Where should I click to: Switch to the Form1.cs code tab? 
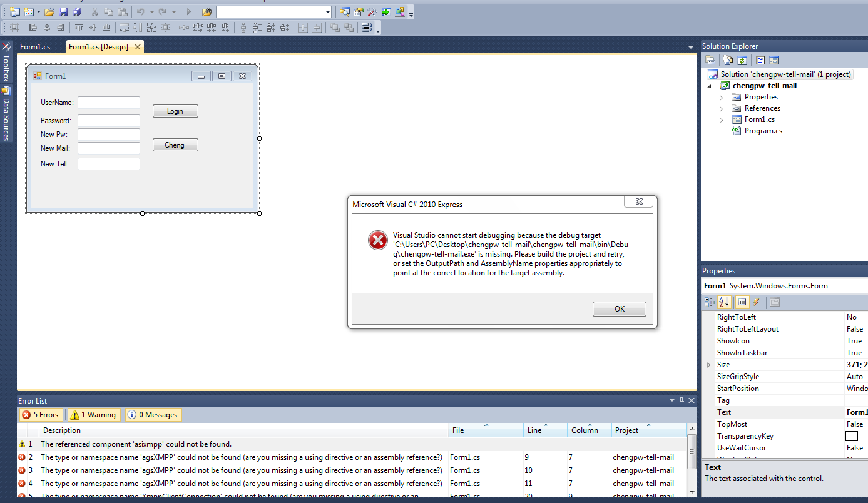[x=35, y=47]
